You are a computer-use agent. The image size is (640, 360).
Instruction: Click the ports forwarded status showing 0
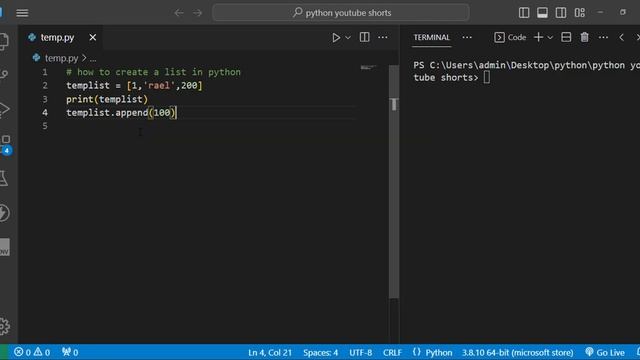click(70, 352)
